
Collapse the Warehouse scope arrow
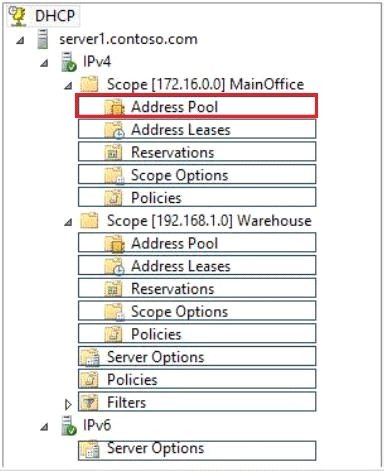point(68,222)
